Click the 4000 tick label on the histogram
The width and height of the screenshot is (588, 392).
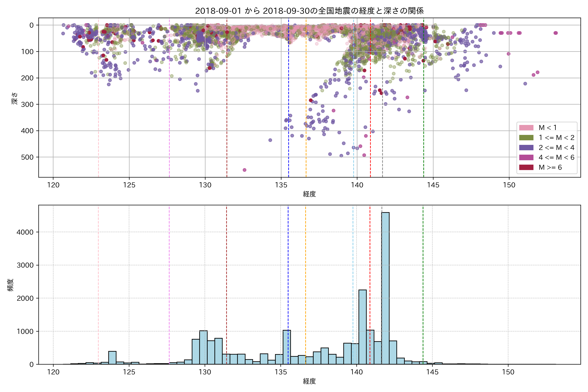(25, 232)
